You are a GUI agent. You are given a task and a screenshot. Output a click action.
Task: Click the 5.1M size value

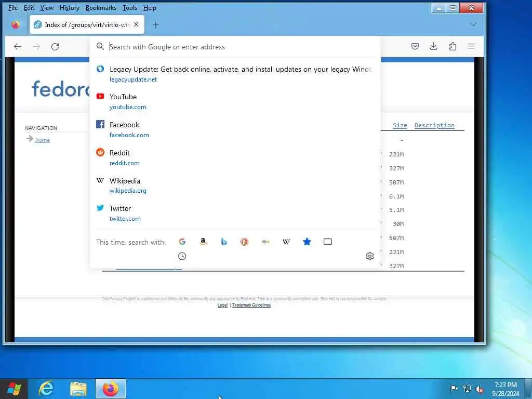[396, 210]
